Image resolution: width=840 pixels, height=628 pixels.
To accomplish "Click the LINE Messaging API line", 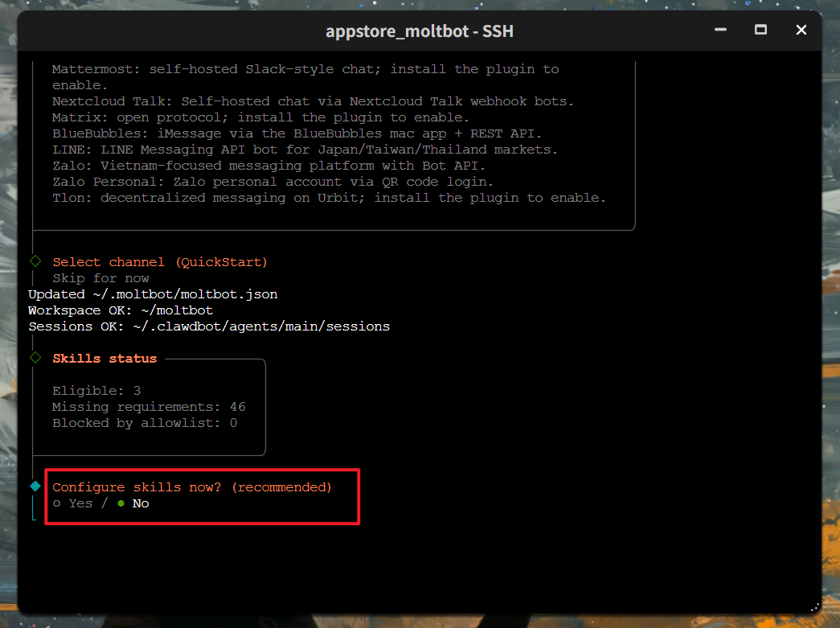I will click(x=305, y=150).
